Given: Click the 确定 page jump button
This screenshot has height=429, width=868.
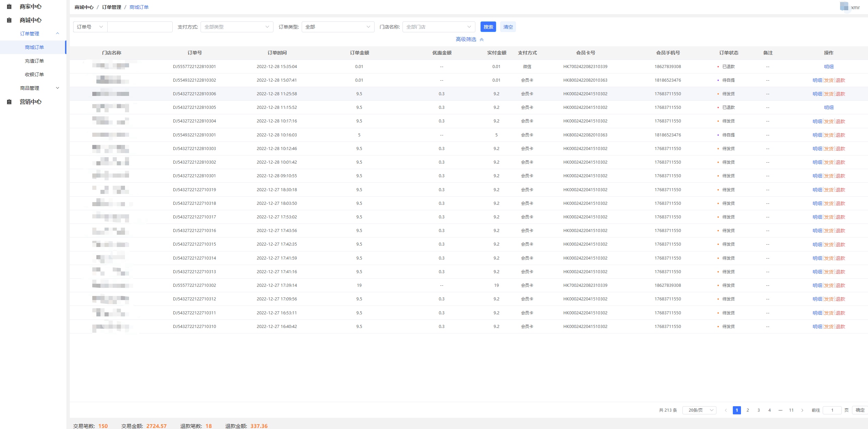Looking at the screenshot, I should 860,410.
